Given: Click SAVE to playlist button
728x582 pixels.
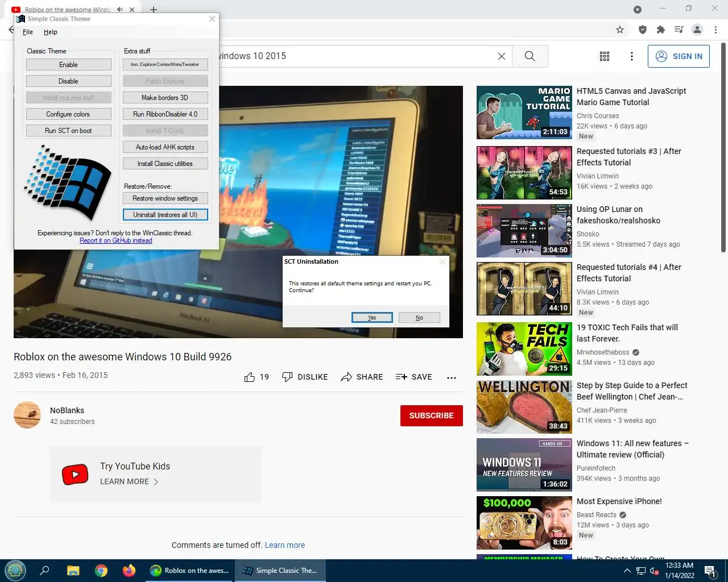Looking at the screenshot, I should pyautogui.click(x=413, y=377).
